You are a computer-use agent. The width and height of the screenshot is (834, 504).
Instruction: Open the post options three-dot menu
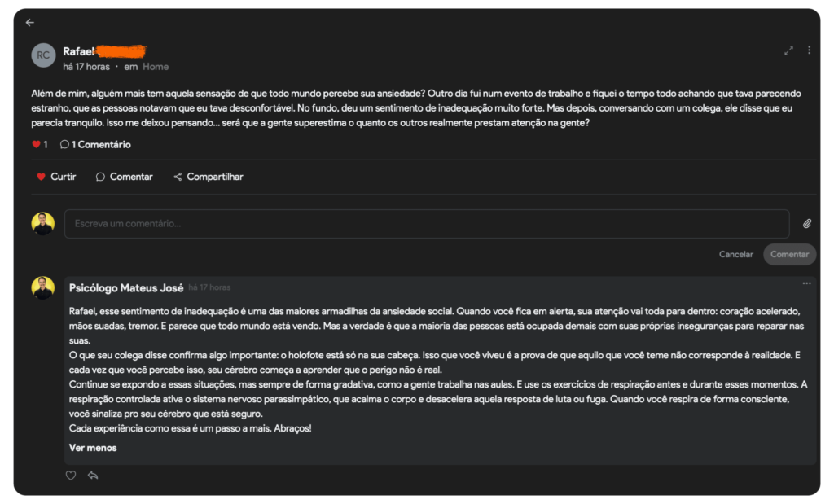click(809, 50)
